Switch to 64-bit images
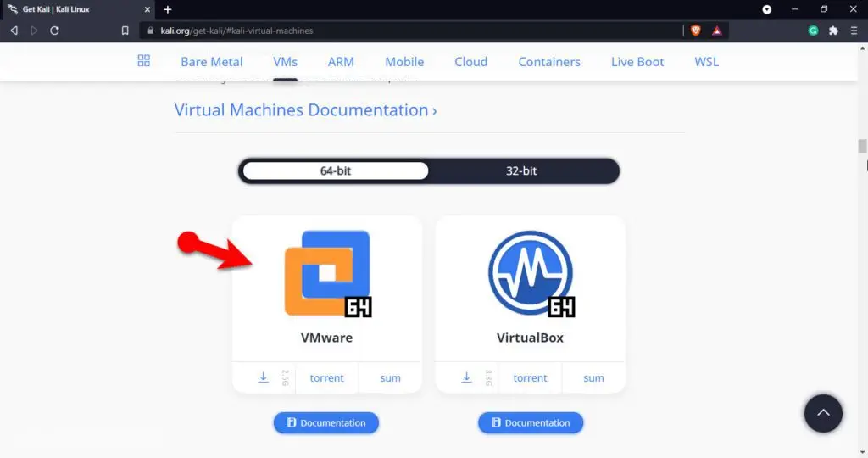Viewport: 868px width, 458px height. point(336,170)
